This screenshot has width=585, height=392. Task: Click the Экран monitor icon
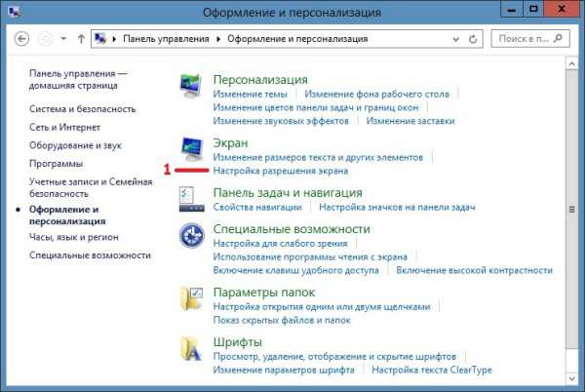[192, 149]
